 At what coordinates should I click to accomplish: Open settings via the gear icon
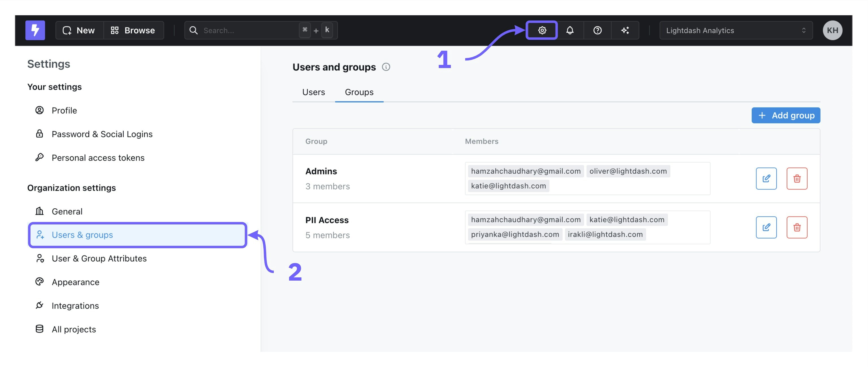pos(541,30)
